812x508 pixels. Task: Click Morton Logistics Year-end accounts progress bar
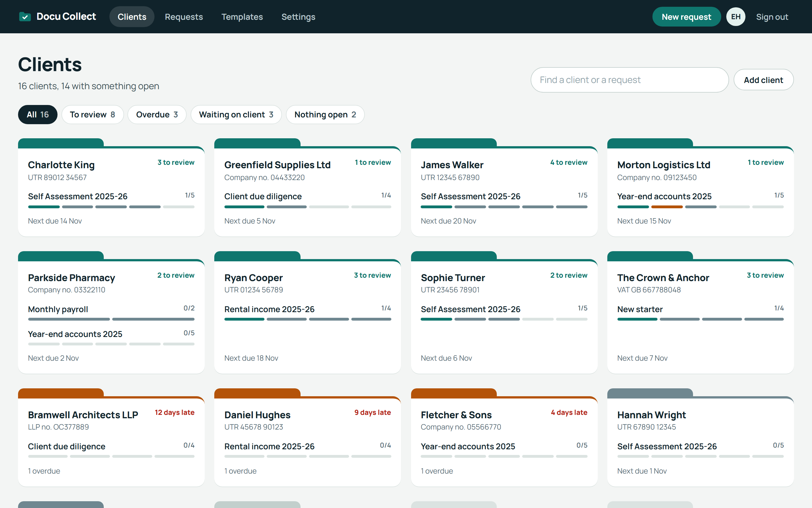pyautogui.click(x=700, y=207)
